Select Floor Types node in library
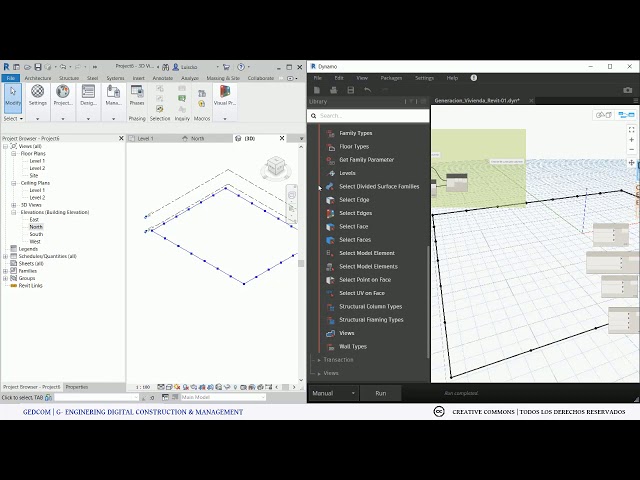Viewport: 640px width, 480px height. pos(354,147)
